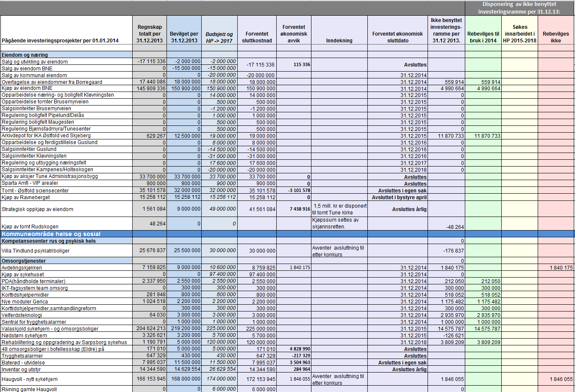Click row label 'Salg av eiendom BNE'
The height and width of the screenshot is (392, 575).
(x=27, y=69)
